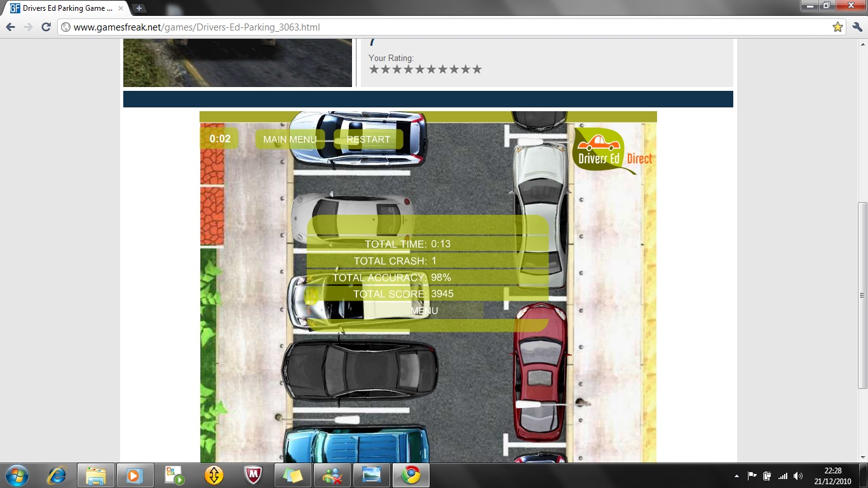Go back using the browser back arrow
Screen dimensions: 868x488
point(11,27)
